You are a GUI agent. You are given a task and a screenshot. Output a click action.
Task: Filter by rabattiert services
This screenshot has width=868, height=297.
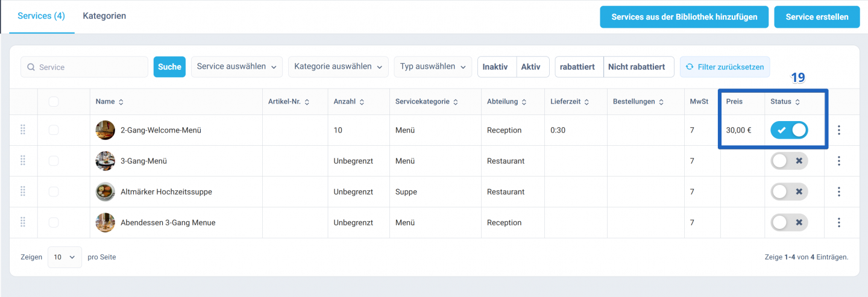pyautogui.click(x=579, y=67)
